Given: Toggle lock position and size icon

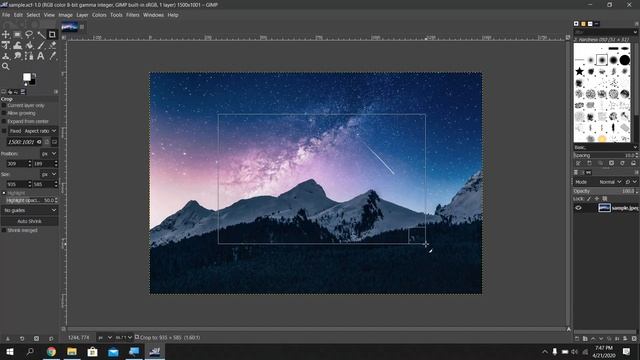Looking at the screenshot, I should click(597, 199).
